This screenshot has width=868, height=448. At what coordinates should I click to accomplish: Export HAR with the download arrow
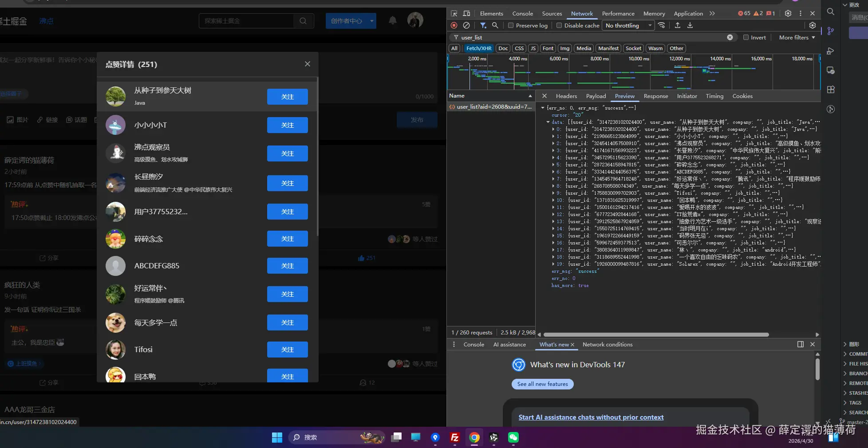690,25
